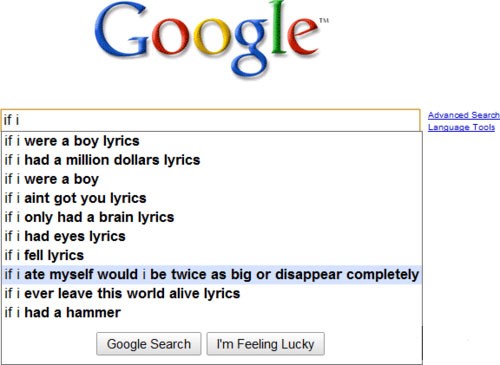Viewport: 500px width, 365px height.
Task: Click the Google Search button
Action: click(149, 344)
